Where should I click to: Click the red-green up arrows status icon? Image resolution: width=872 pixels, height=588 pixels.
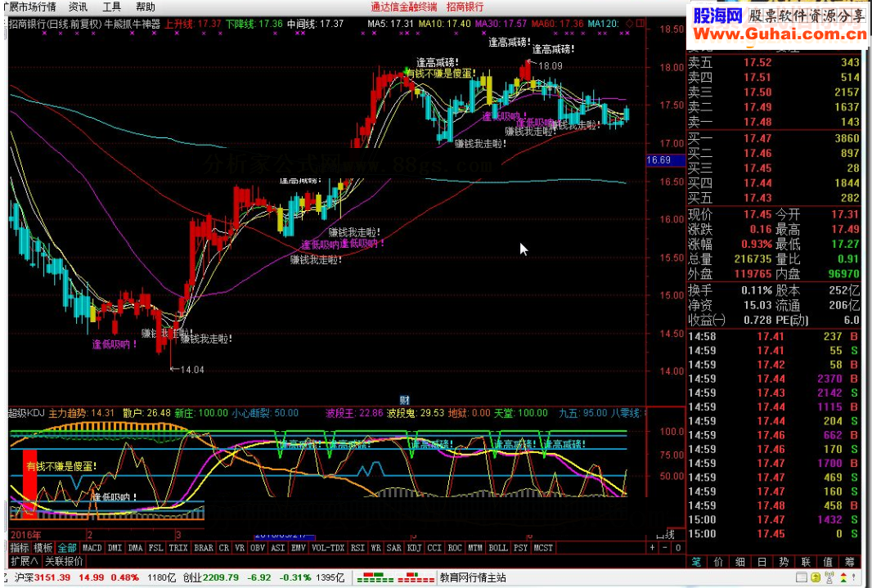coord(843,577)
